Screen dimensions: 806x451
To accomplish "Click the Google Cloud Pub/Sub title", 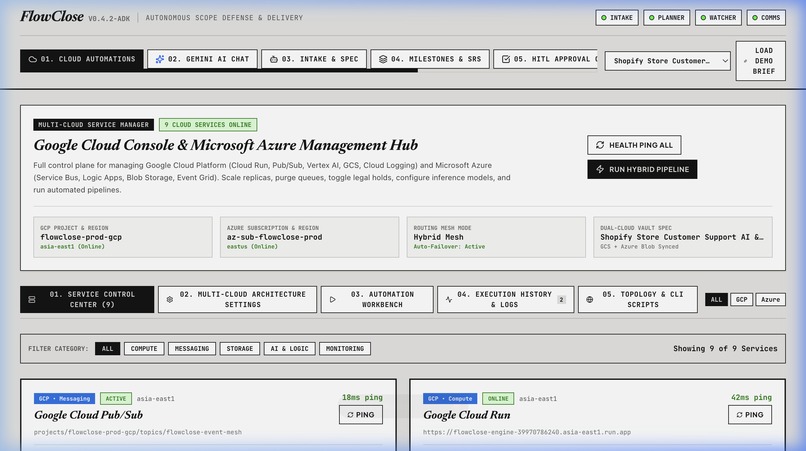I will pos(88,415).
